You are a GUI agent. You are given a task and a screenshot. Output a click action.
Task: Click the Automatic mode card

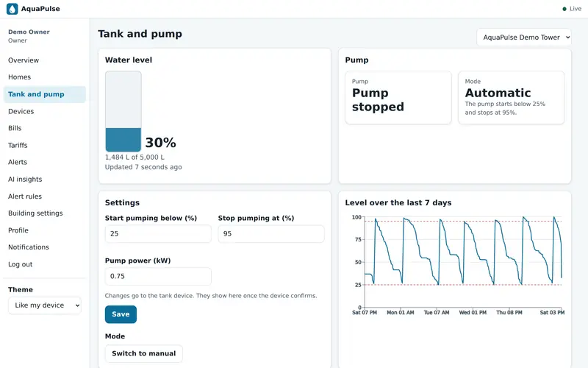pos(511,98)
